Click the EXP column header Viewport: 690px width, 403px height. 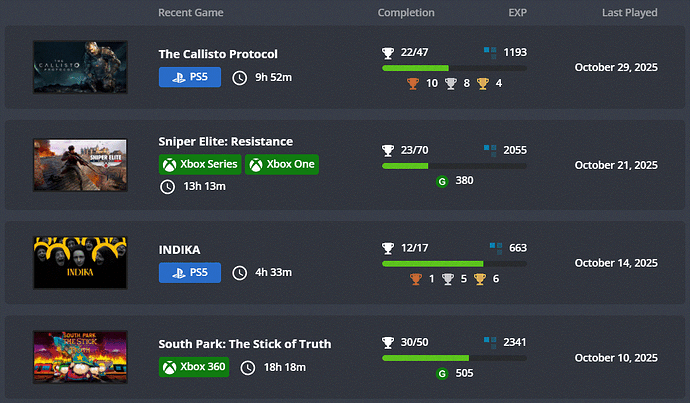(x=517, y=13)
